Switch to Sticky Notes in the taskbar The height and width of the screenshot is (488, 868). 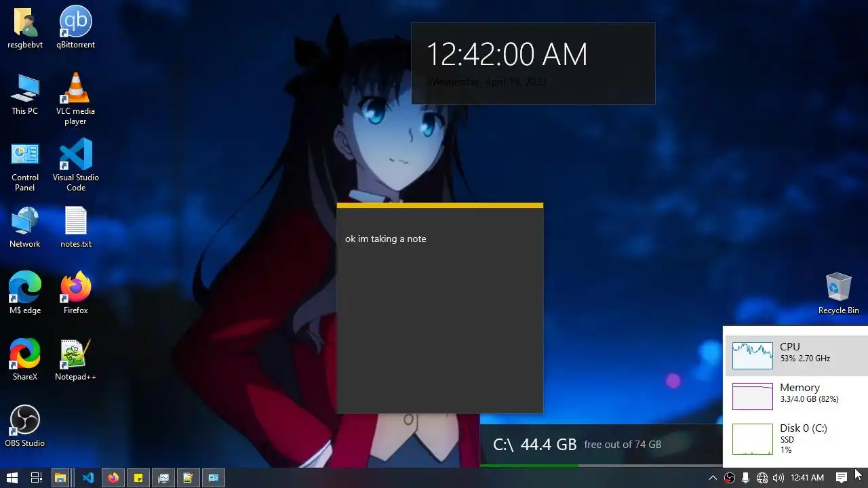pos(138,478)
